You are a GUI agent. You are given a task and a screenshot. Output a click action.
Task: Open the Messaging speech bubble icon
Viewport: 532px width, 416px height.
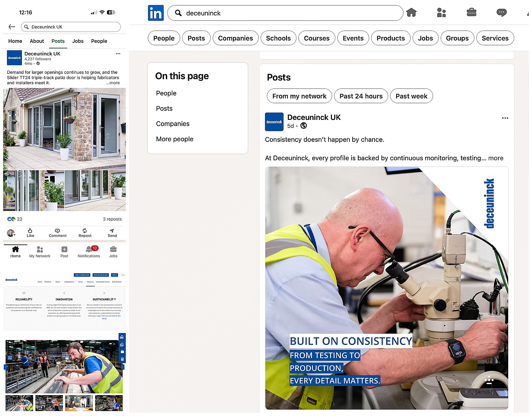pos(501,13)
